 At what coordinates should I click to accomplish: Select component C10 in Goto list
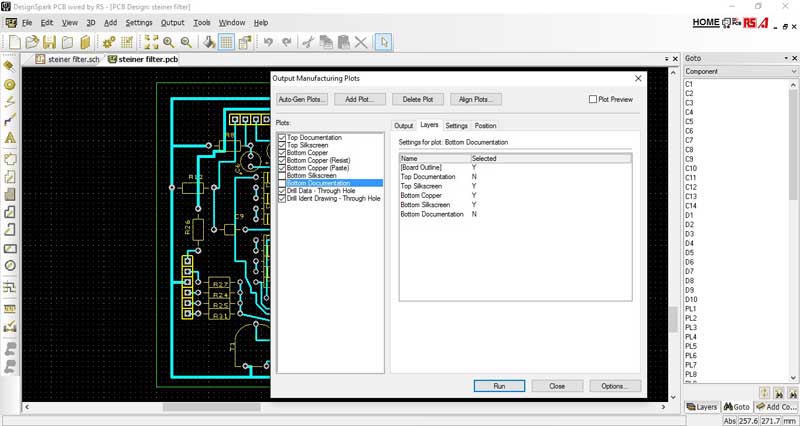tap(691, 168)
